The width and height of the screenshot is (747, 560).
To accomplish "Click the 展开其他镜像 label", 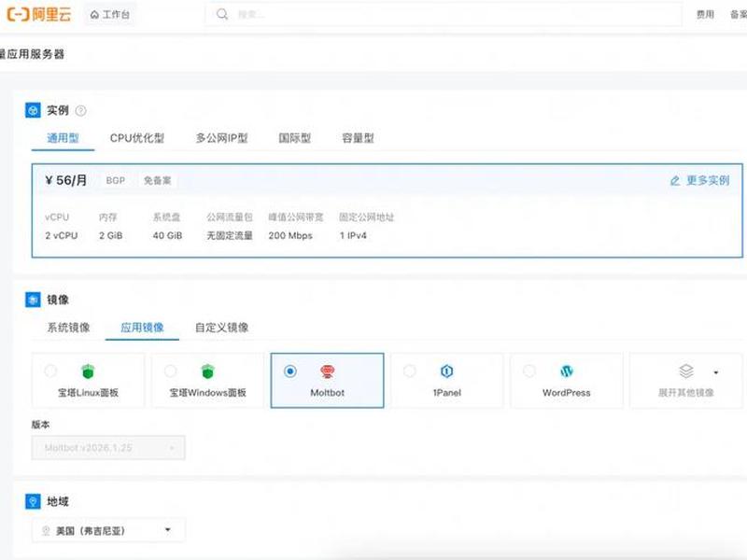I will (x=686, y=393).
